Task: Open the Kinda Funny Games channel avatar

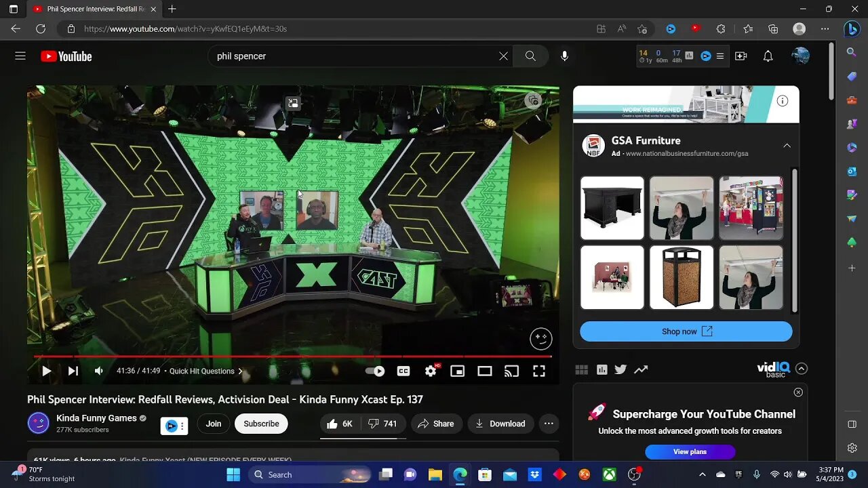Action: click(39, 424)
